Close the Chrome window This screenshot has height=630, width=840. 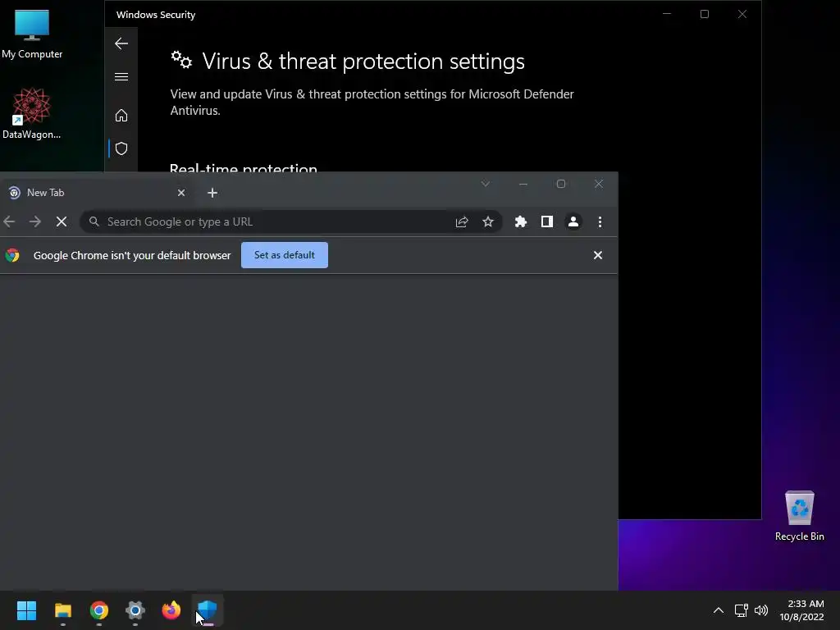(x=599, y=185)
